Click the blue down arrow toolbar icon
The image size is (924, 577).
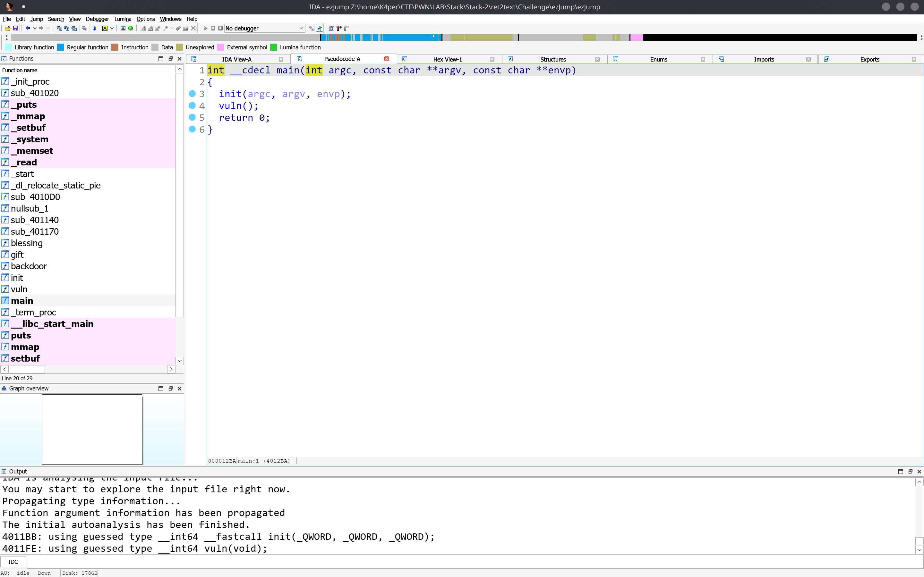(95, 28)
